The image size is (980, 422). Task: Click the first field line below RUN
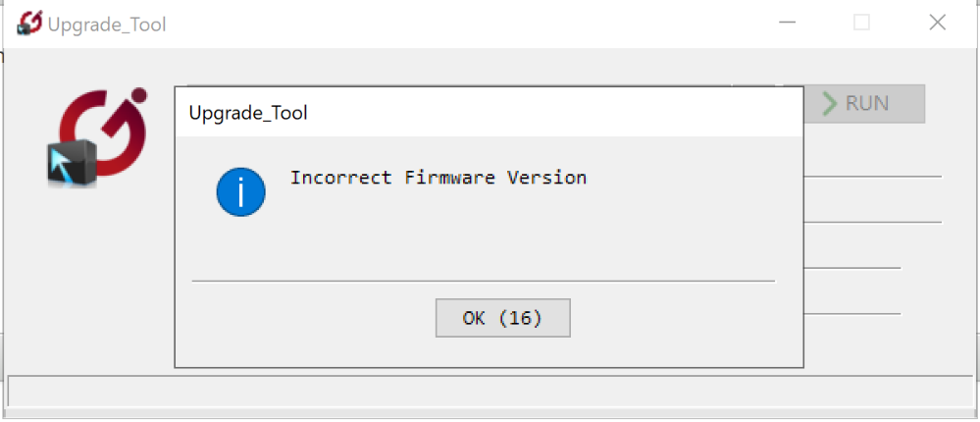coord(872,177)
